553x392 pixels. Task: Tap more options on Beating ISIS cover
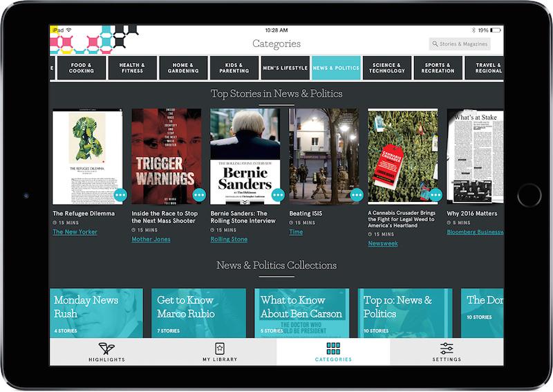(x=357, y=195)
